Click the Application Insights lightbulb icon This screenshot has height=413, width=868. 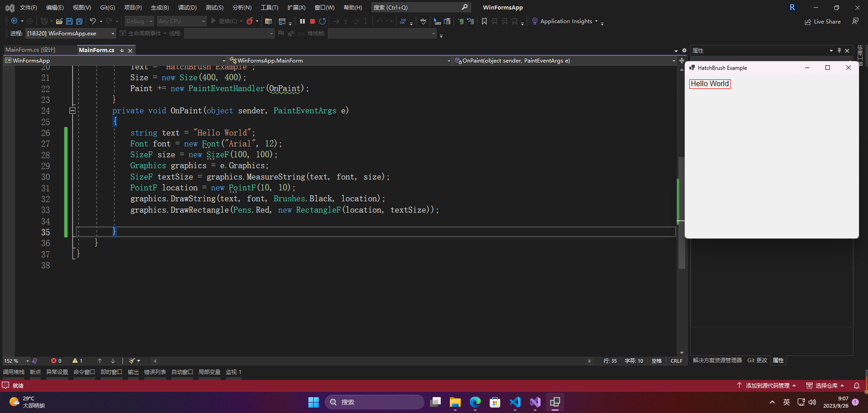coord(535,21)
